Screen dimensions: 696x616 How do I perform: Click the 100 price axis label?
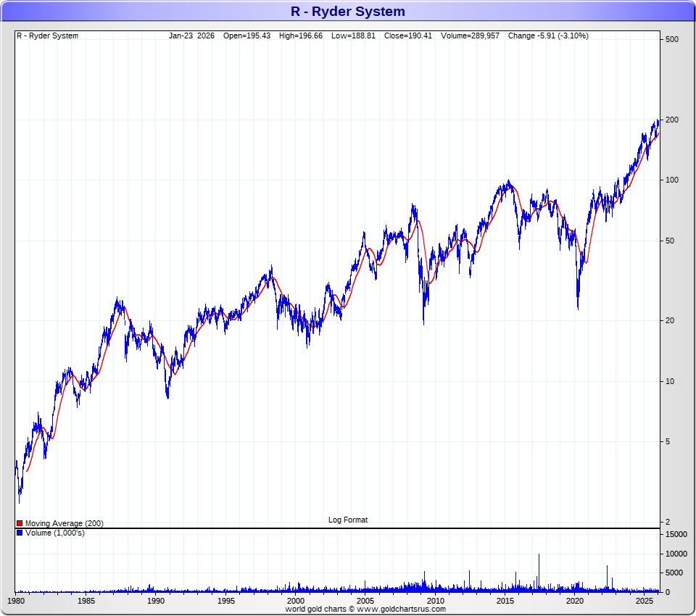click(x=672, y=180)
